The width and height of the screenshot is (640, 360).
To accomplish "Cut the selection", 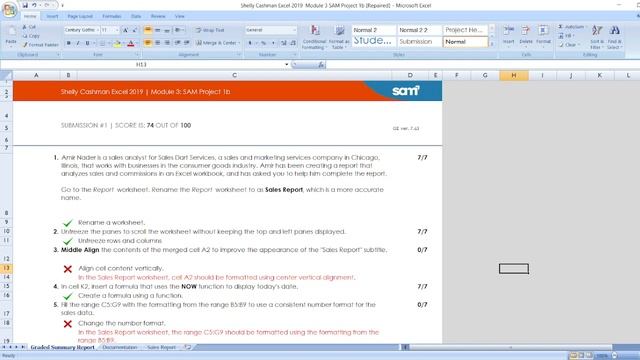I will (x=29, y=27).
